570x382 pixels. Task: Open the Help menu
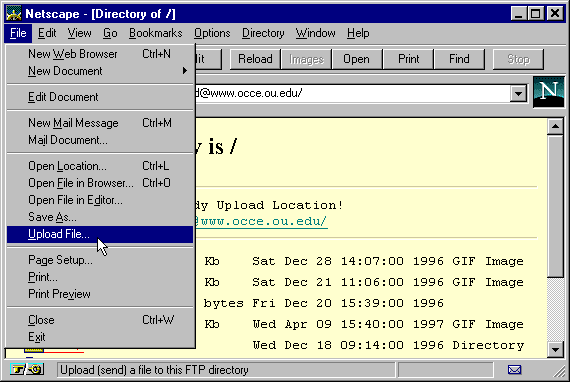tap(358, 33)
